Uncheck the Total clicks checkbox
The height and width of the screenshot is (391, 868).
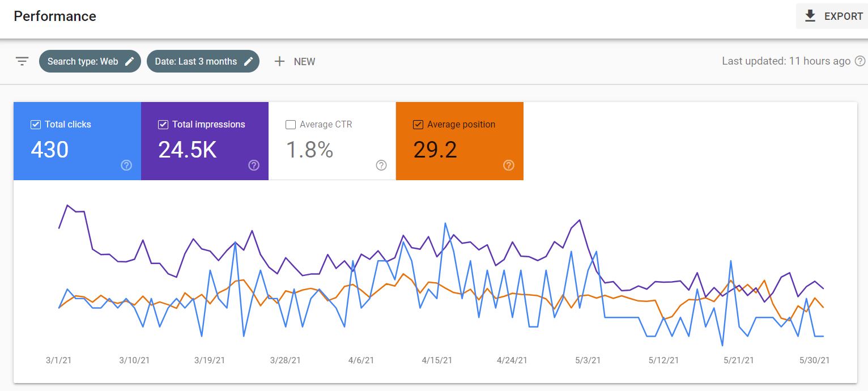tap(36, 125)
